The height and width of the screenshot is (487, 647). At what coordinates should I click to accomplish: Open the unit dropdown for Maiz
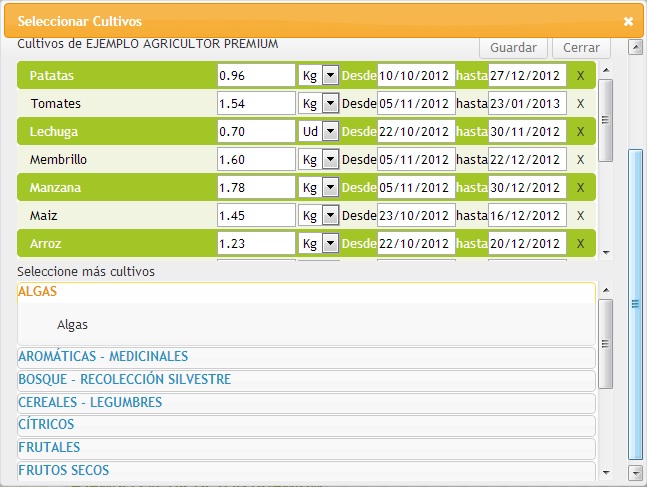pos(330,216)
